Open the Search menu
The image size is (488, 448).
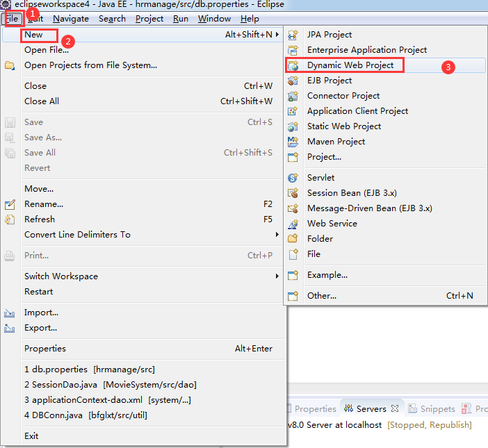(x=113, y=19)
